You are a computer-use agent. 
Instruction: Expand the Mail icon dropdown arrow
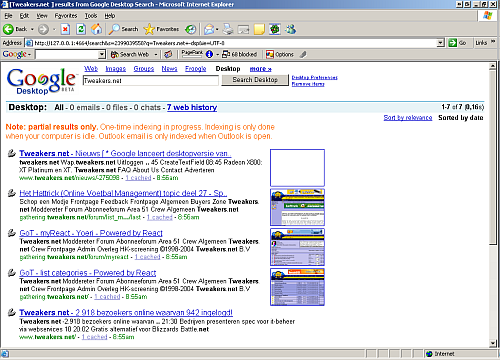click(x=217, y=29)
